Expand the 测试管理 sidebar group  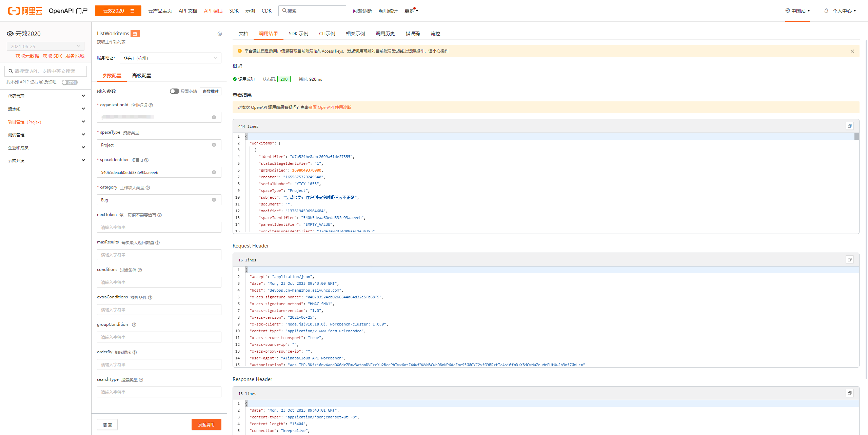(46, 135)
